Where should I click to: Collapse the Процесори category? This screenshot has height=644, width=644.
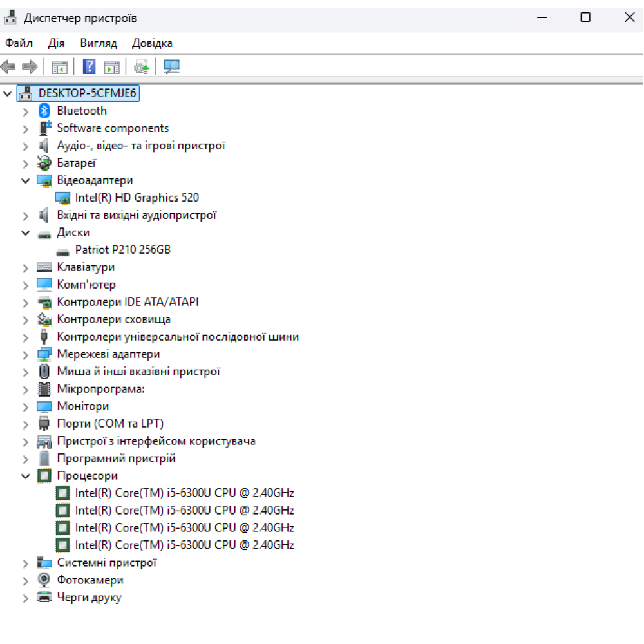coord(26,476)
